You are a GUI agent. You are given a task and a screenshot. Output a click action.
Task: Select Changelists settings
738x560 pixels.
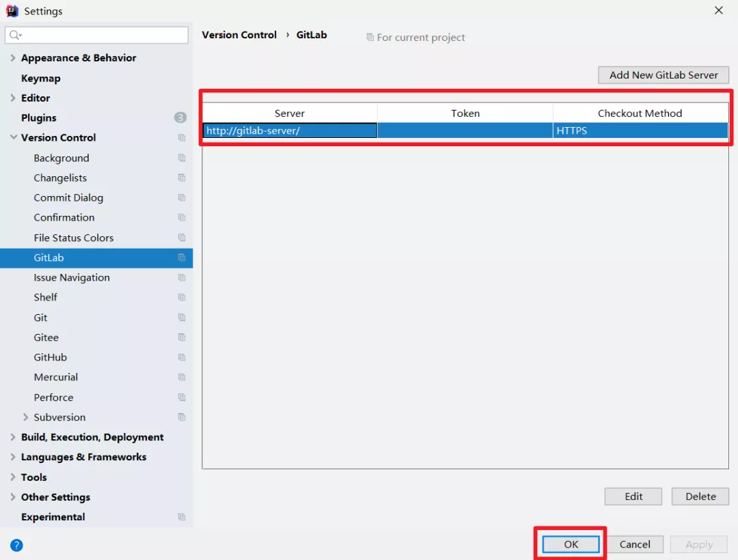click(x=60, y=178)
